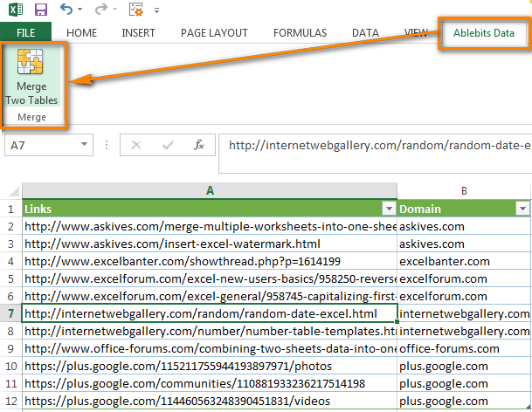Select row 7 header

[10, 313]
